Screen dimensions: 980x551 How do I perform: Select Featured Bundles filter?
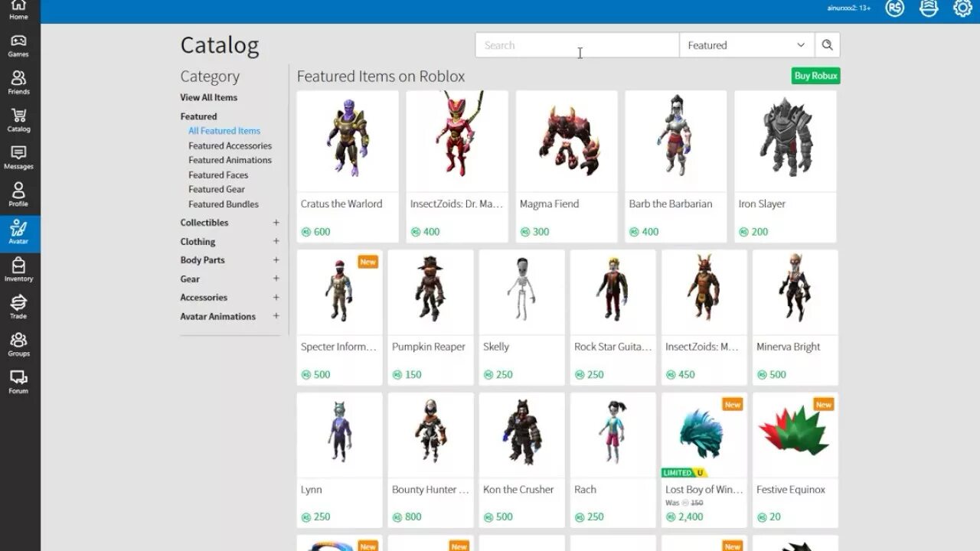224,204
